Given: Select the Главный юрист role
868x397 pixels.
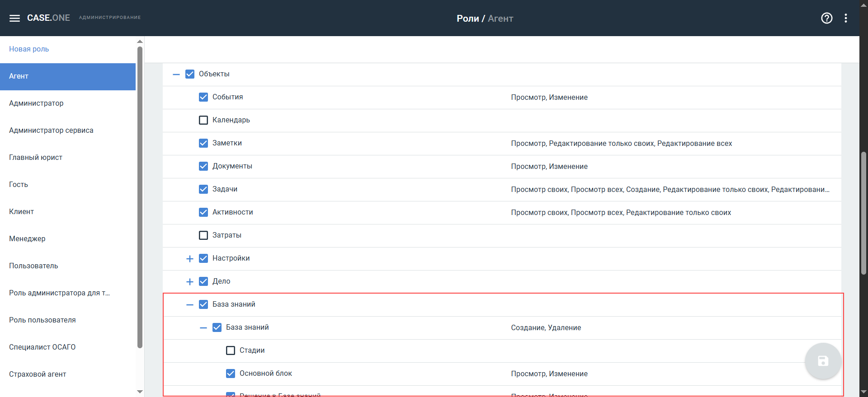Looking at the screenshot, I should (x=36, y=157).
